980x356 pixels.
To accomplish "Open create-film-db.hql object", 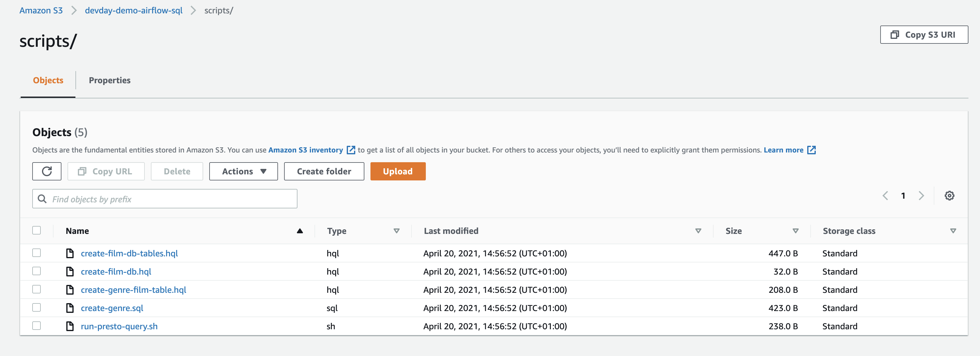I will tap(116, 272).
